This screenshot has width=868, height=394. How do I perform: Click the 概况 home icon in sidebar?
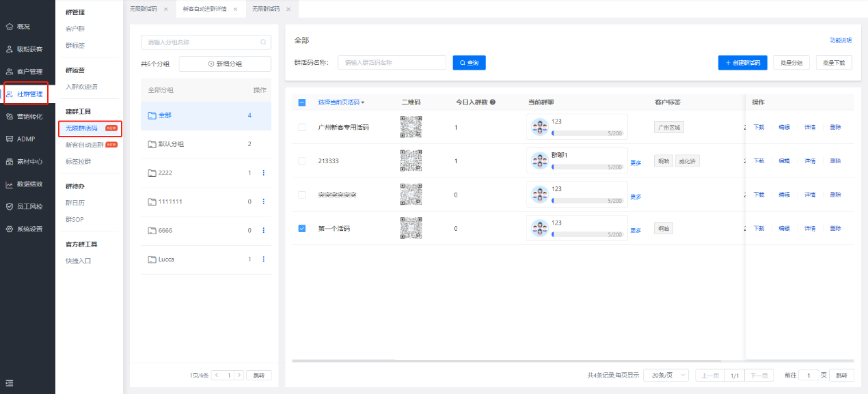[10, 27]
